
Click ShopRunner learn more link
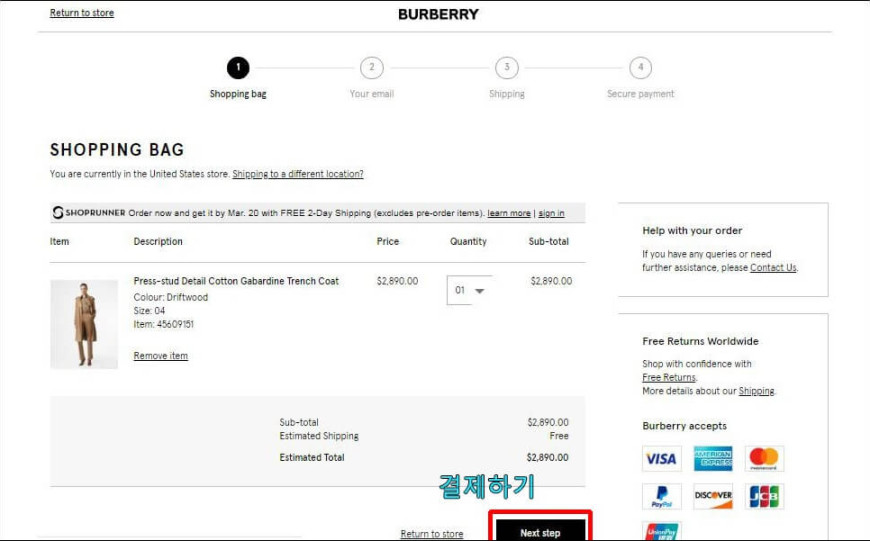click(x=509, y=213)
